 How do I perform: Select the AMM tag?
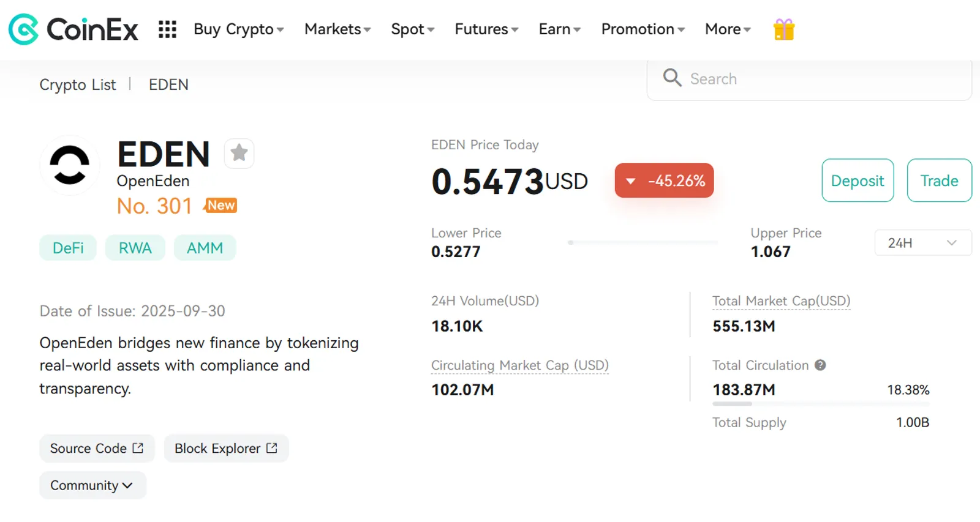[205, 248]
